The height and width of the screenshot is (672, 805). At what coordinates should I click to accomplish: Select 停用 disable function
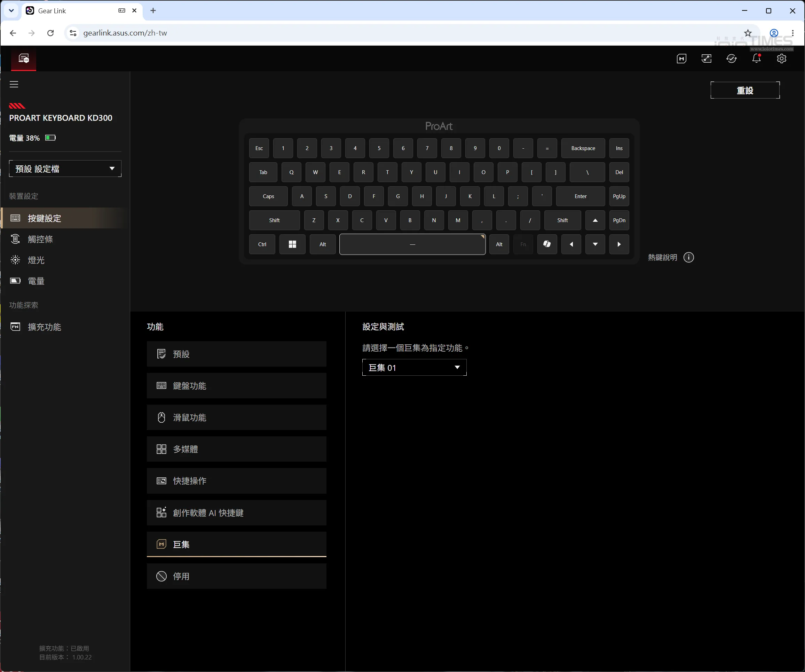[x=237, y=576]
